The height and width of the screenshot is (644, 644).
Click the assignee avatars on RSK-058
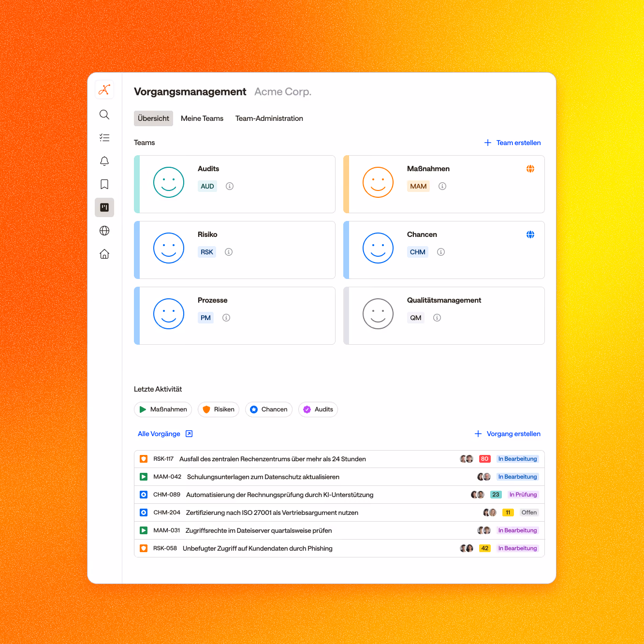tap(467, 548)
